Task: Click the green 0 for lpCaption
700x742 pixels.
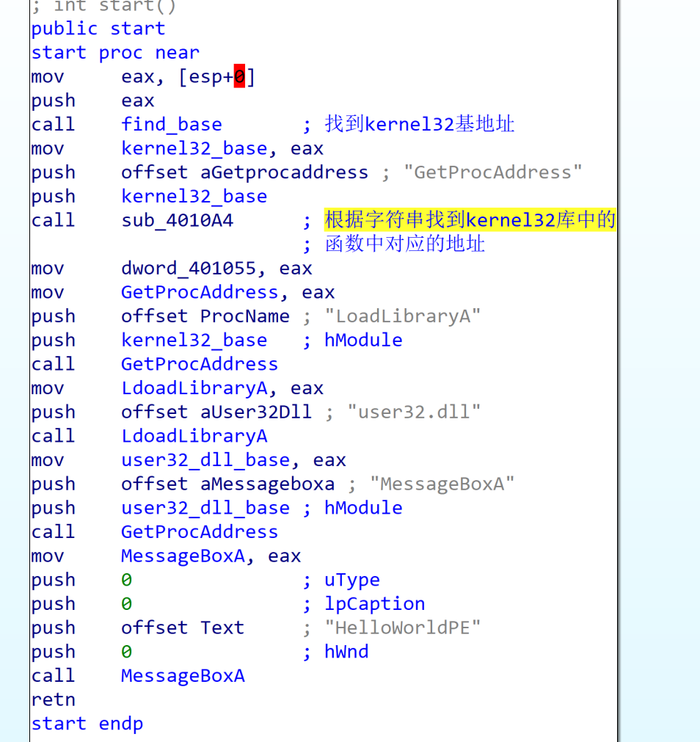Action: point(126,604)
